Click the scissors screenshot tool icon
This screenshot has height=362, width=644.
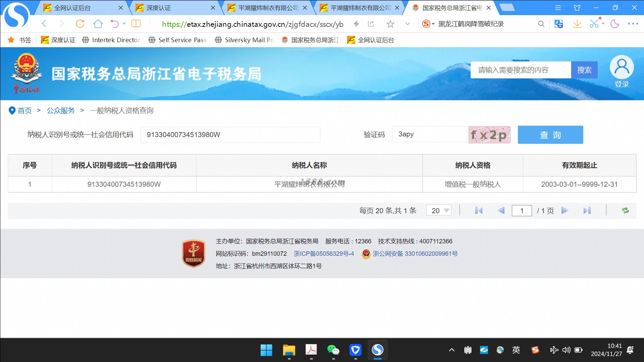point(594,24)
